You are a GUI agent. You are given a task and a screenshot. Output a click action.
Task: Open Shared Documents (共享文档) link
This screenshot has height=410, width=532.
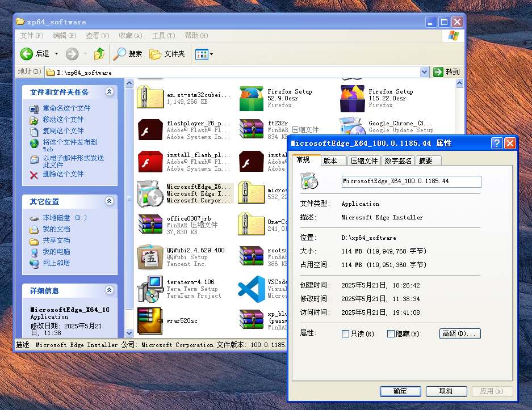[56, 240]
